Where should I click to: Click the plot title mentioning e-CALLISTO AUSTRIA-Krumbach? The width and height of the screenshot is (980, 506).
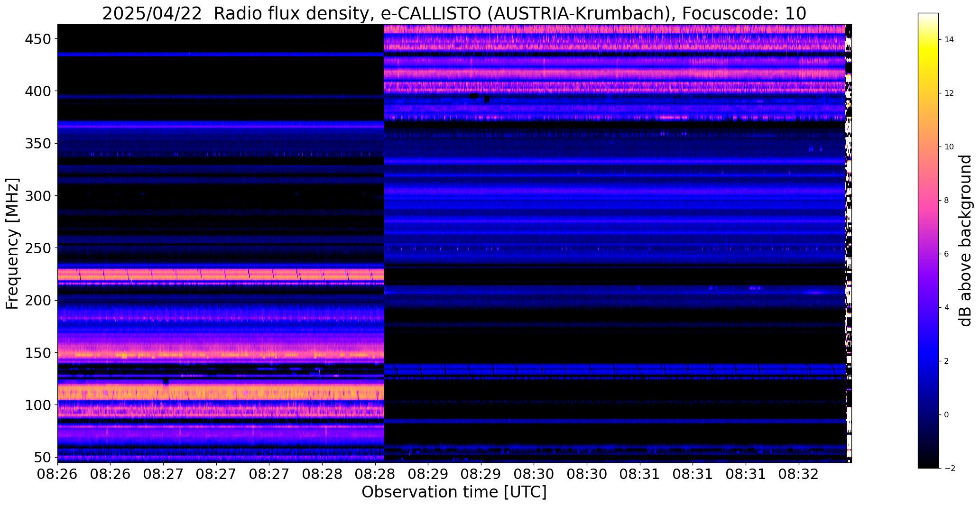454,13
